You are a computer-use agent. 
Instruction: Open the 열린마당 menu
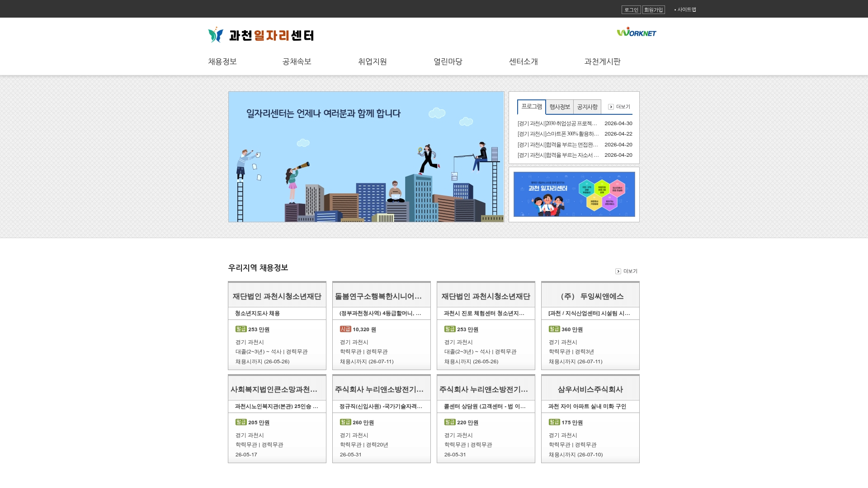click(448, 61)
